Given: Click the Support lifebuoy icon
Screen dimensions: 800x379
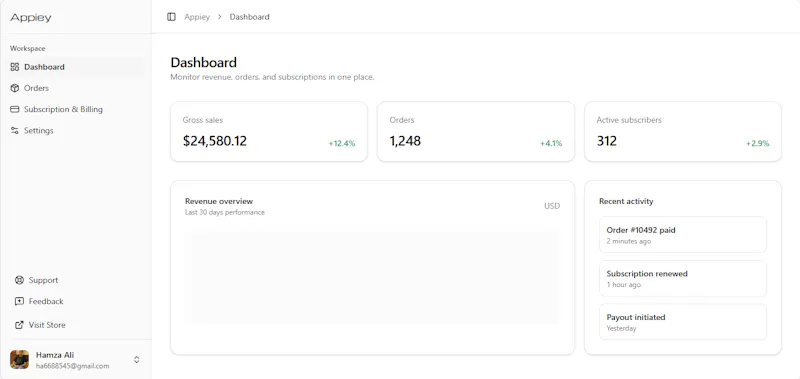Looking at the screenshot, I should (x=19, y=280).
